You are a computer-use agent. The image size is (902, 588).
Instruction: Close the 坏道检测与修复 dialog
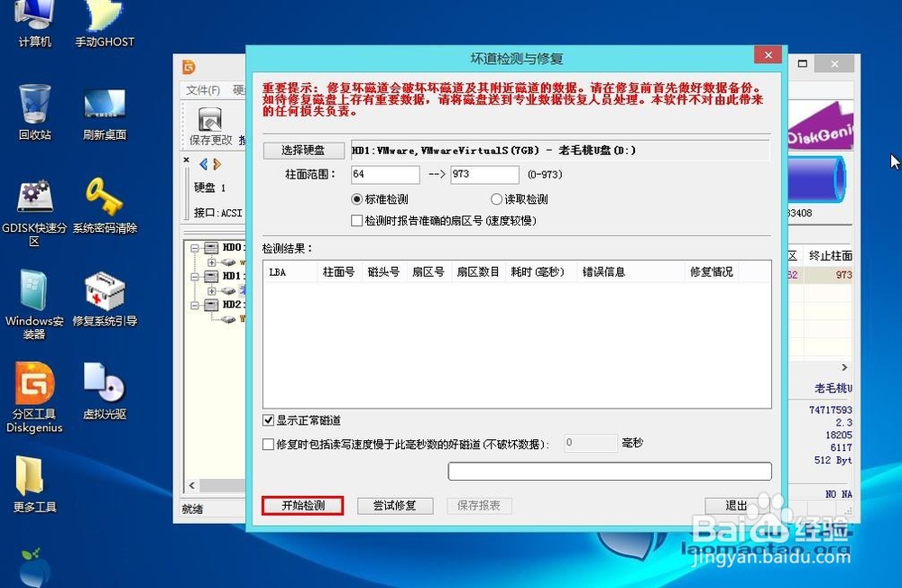click(x=768, y=55)
